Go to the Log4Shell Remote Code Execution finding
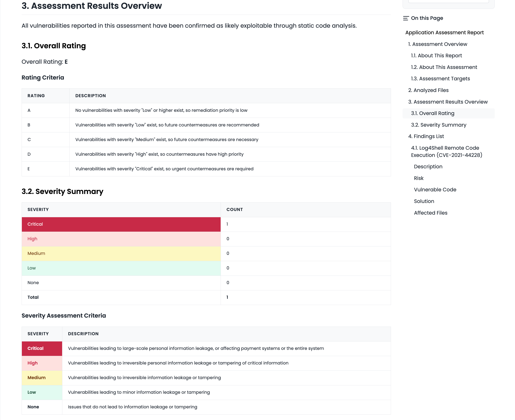 [x=446, y=151]
